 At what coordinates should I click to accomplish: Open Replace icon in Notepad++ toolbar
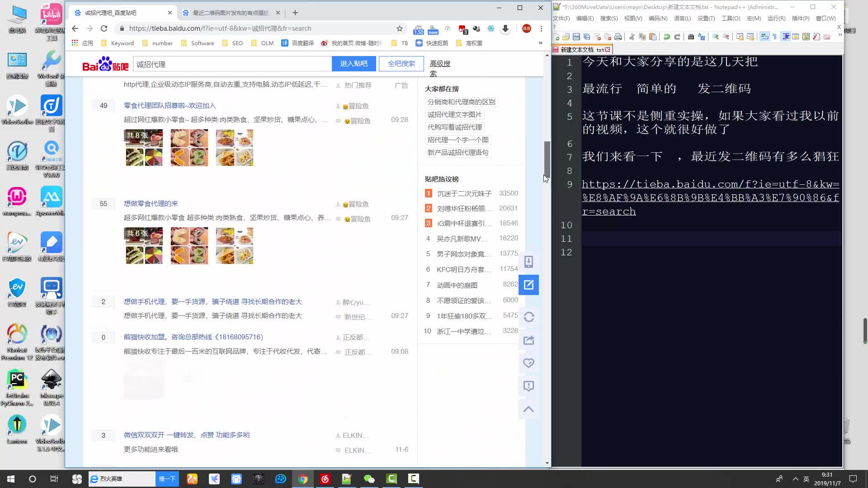coord(702,37)
